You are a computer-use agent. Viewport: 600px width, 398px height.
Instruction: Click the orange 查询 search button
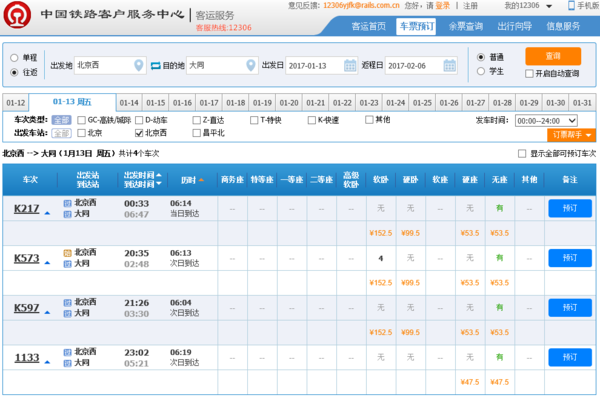(x=553, y=56)
